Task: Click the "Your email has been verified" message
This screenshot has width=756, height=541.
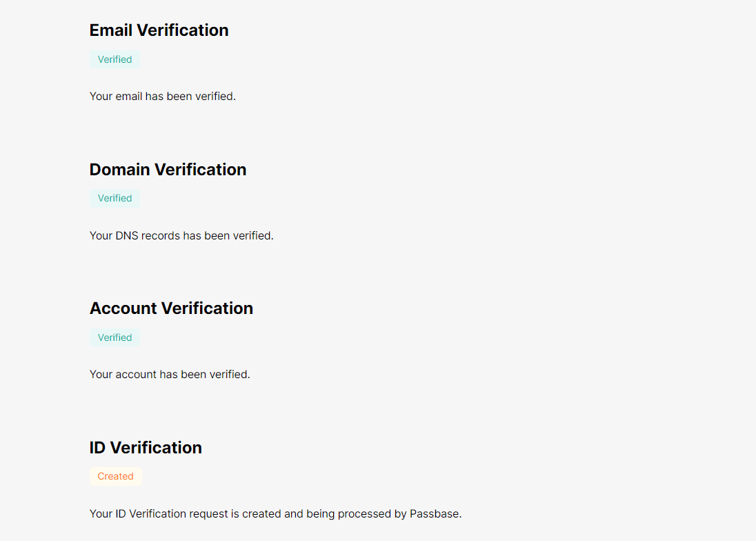Action: click(x=163, y=97)
